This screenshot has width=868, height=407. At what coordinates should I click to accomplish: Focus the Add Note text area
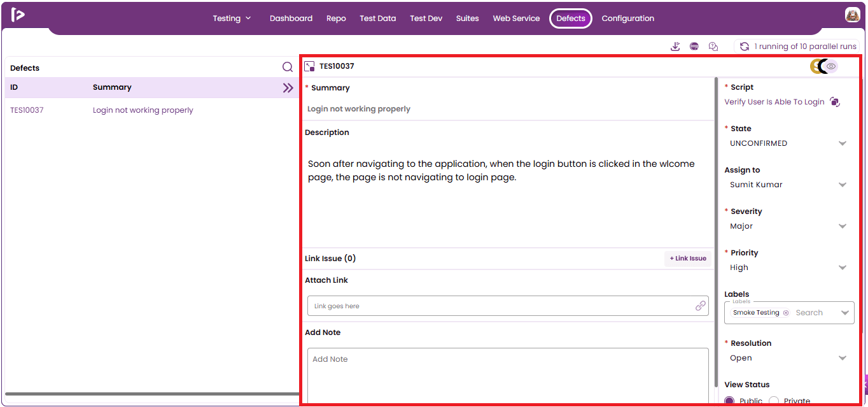pos(508,376)
